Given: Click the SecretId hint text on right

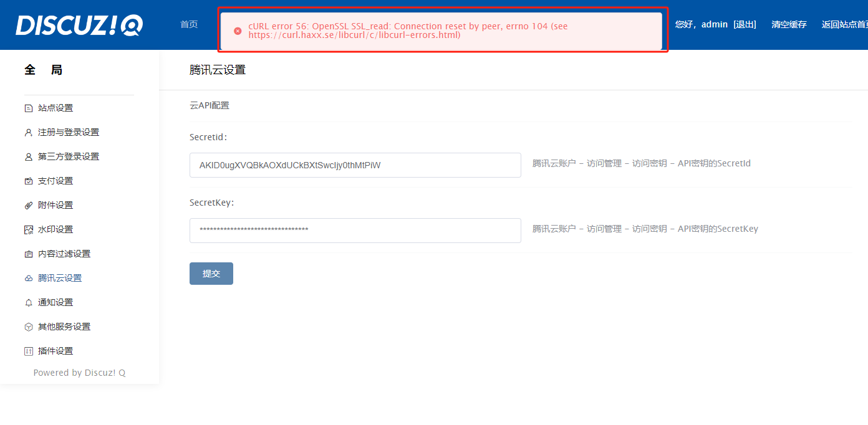Looking at the screenshot, I should coord(642,163).
